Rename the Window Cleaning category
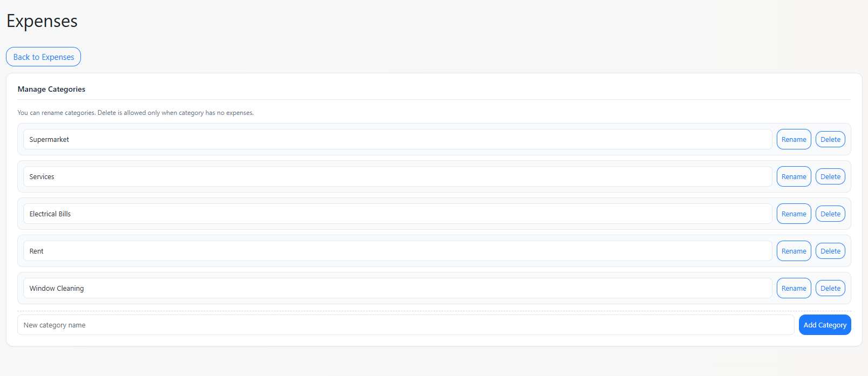 coord(794,288)
